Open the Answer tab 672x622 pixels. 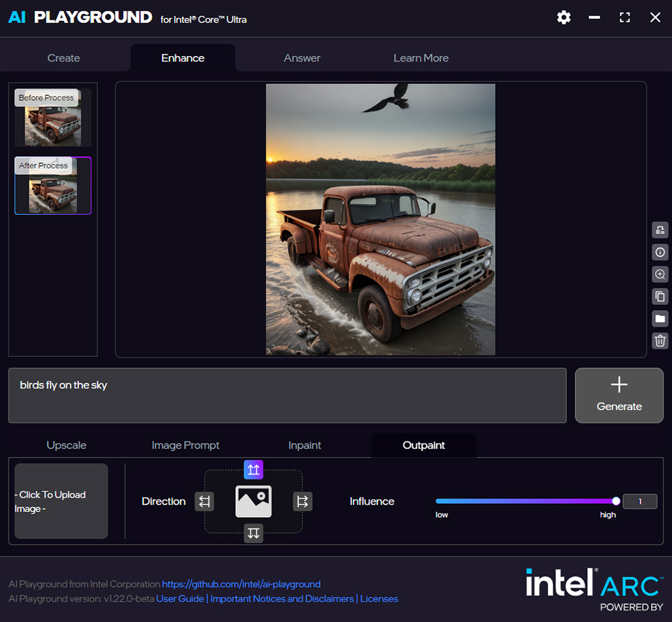click(x=302, y=58)
